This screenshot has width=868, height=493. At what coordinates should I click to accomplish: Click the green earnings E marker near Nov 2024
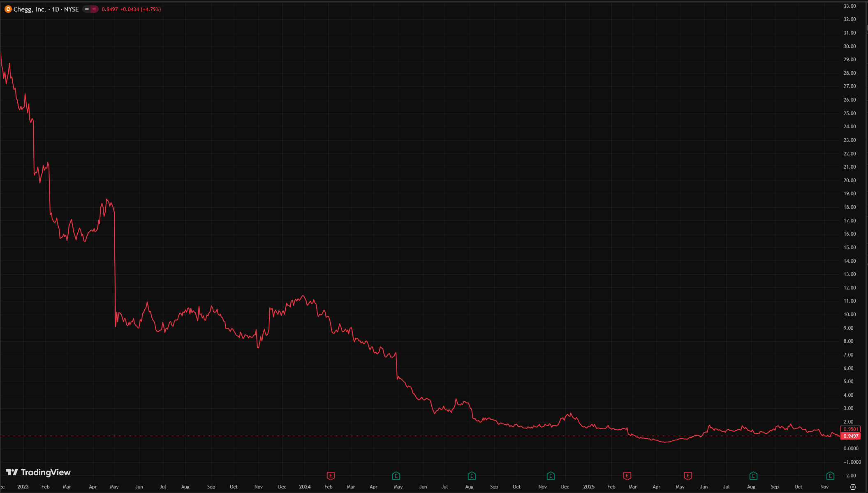550,475
